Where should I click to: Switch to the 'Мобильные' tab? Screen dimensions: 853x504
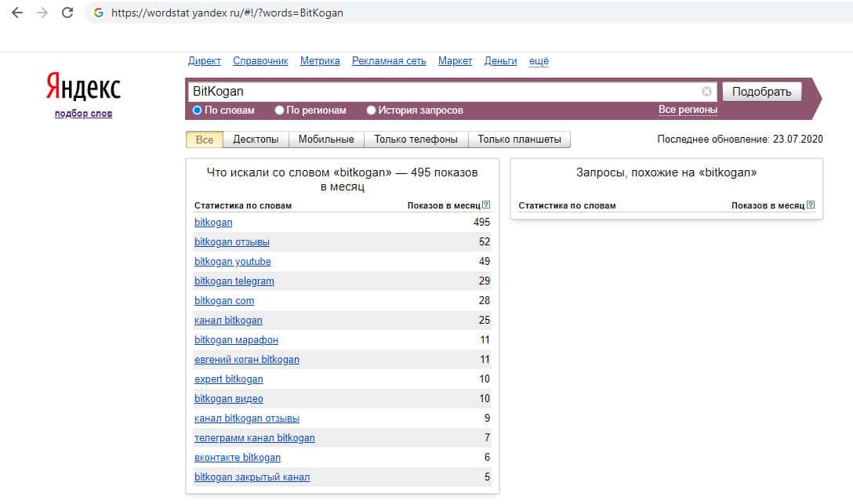[x=326, y=140]
